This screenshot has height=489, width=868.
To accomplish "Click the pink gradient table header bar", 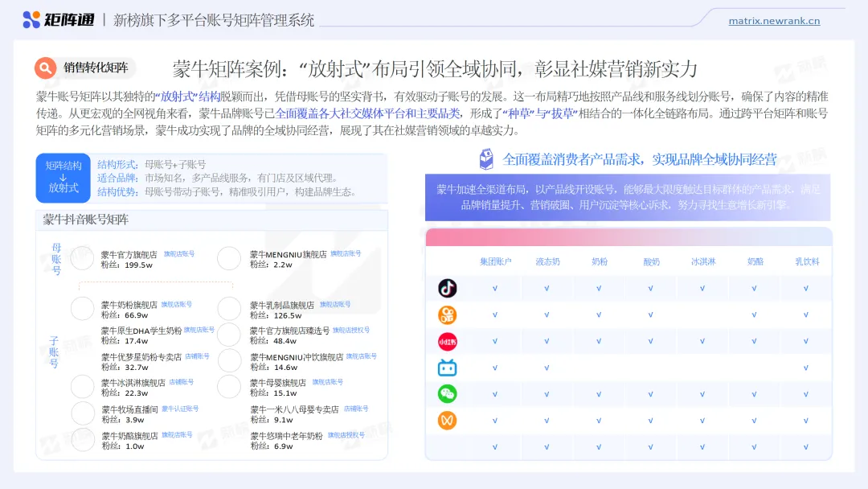I will 628,237.
